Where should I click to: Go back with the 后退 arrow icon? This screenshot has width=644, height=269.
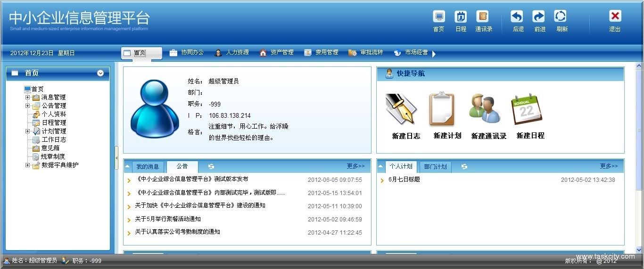point(517,16)
